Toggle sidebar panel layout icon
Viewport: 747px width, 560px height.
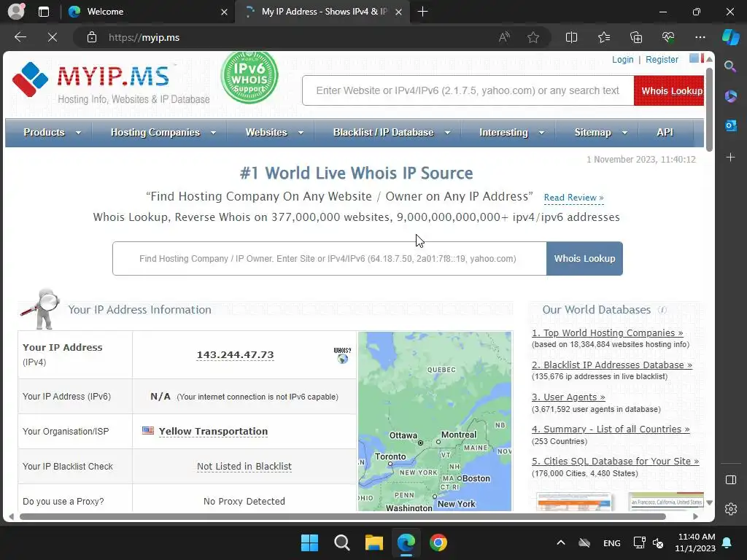[730, 480]
